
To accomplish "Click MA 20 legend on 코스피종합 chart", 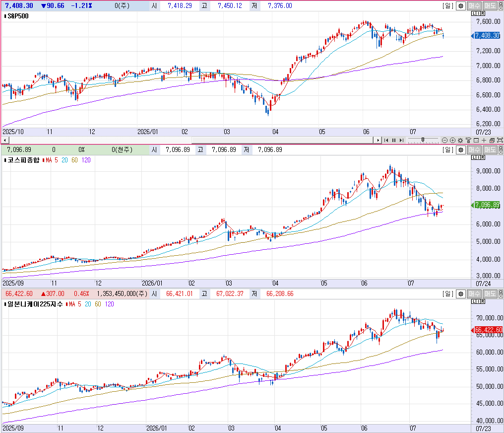I will coord(64,160).
